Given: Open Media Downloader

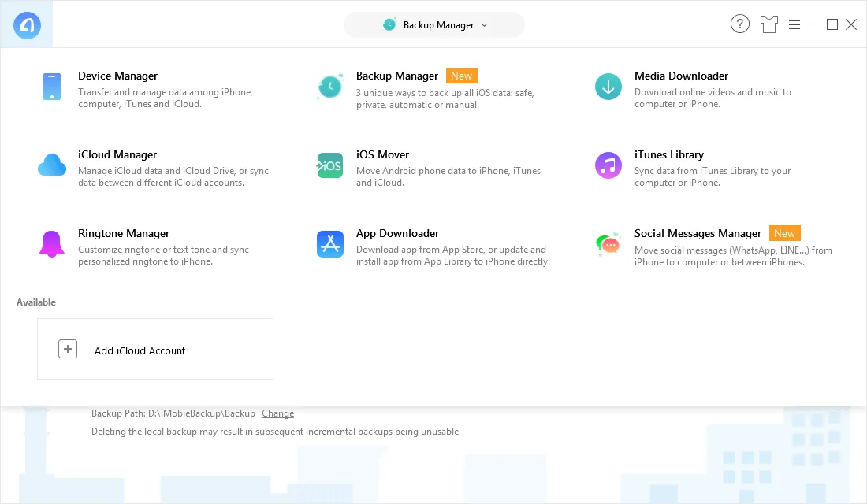Looking at the screenshot, I should tap(681, 76).
